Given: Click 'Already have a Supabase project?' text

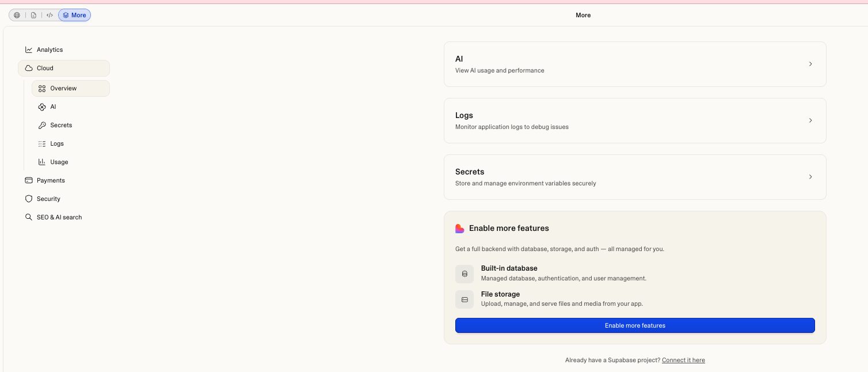Looking at the screenshot, I should [612, 360].
